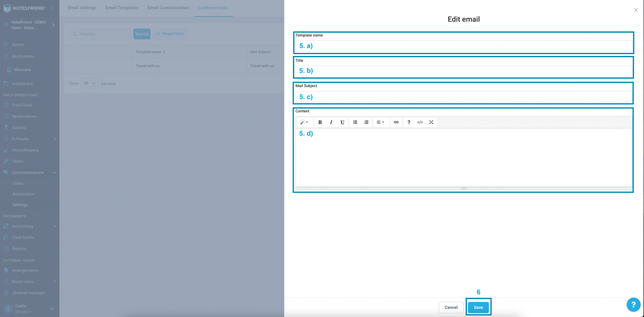Toggle the select-all header checkbox

(x=72, y=52)
